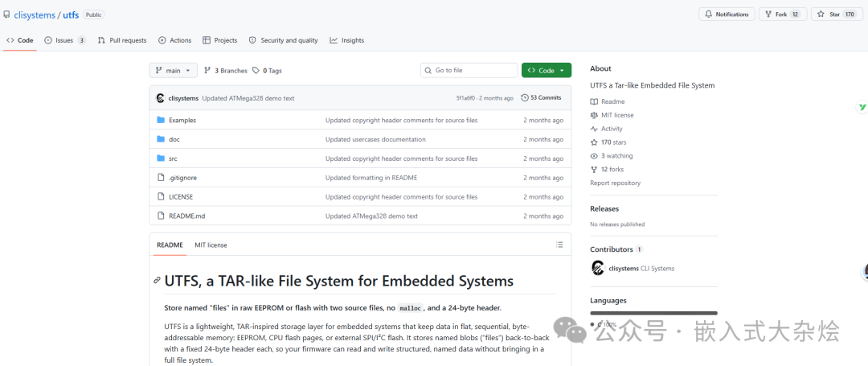The height and width of the screenshot is (366, 868).
Task: Open the src folder
Action: (174, 159)
